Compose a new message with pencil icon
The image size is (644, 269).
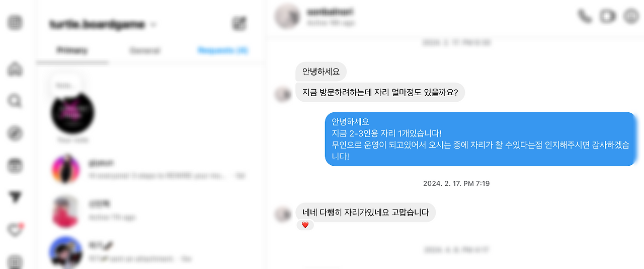(239, 23)
